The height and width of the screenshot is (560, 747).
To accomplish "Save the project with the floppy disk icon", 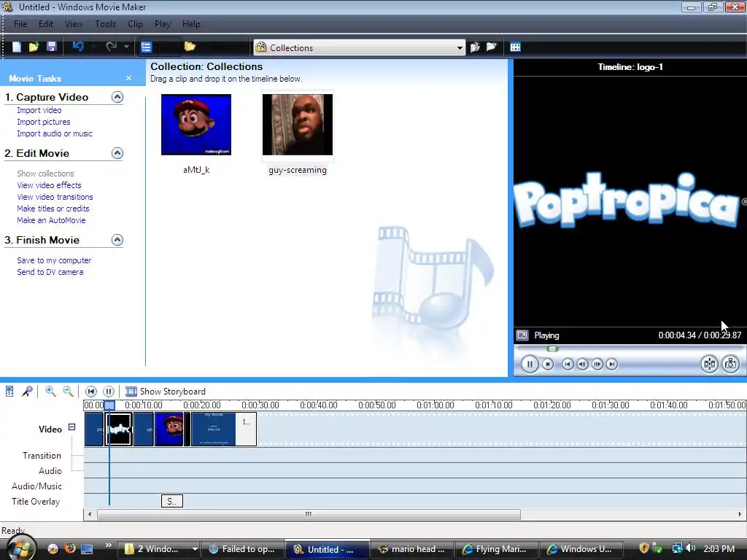I will (x=52, y=47).
